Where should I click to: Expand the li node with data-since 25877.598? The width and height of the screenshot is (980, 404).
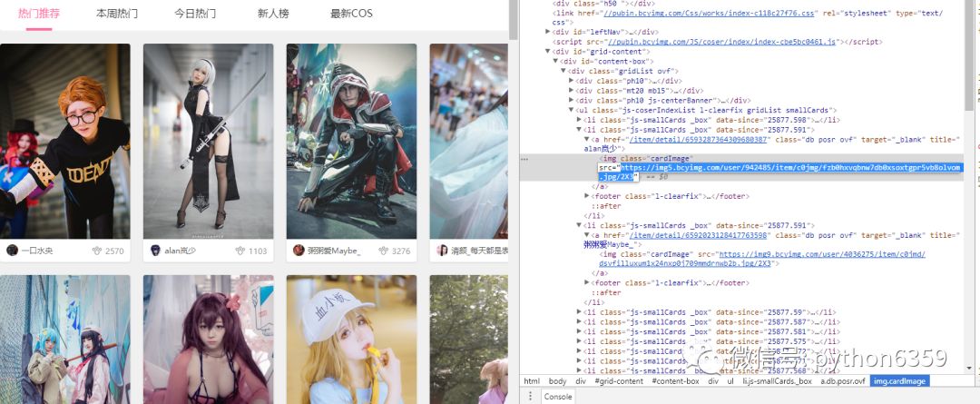click(579, 120)
